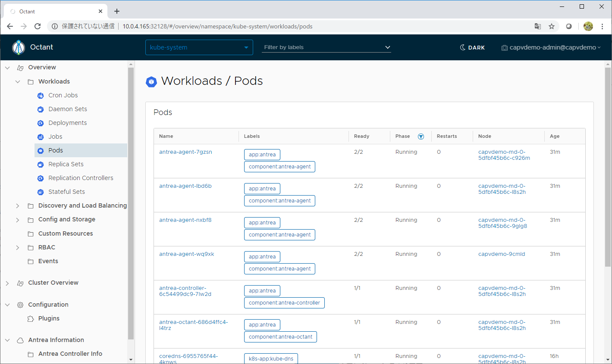
Task: Expand the Cluster Overview chevron
Action: (x=7, y=283)
